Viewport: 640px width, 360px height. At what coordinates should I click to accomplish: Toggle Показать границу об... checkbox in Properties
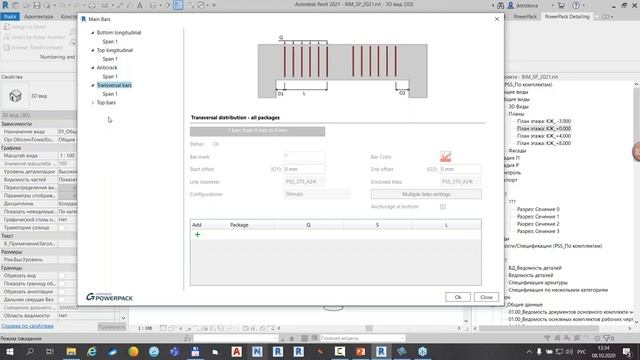[62, 284]
